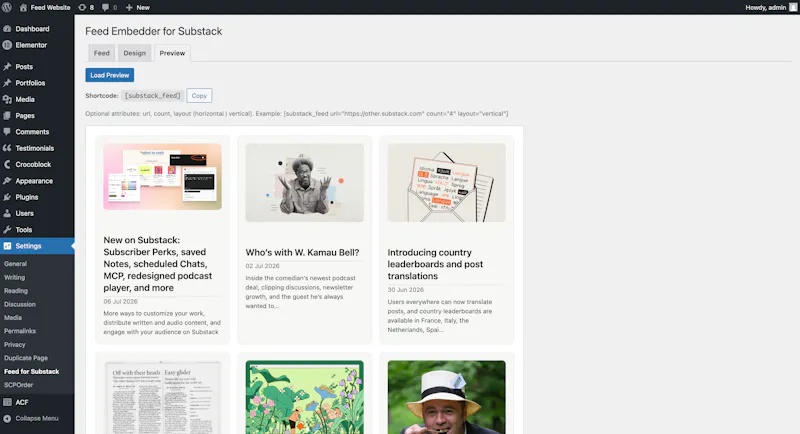Open the Plugins menu label
Viewport: 800px width, 434px height.
(27, 197)
